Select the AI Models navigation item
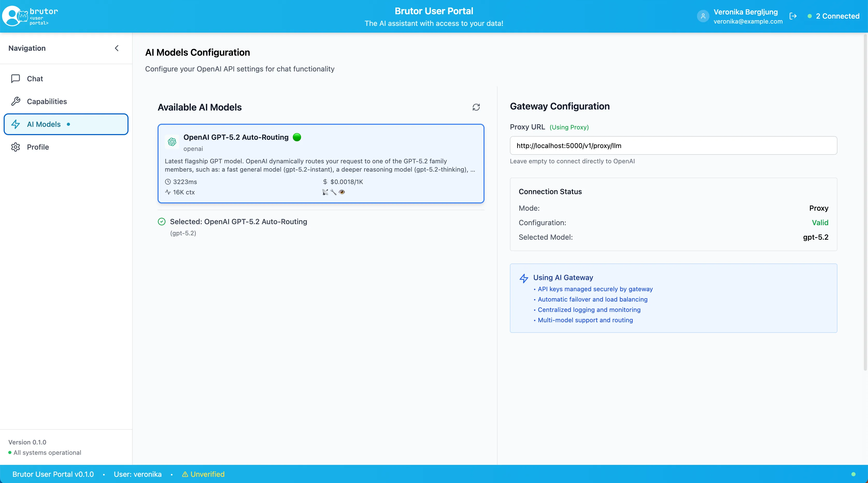The height and width of the screenshot is (483, 868). 66,124
